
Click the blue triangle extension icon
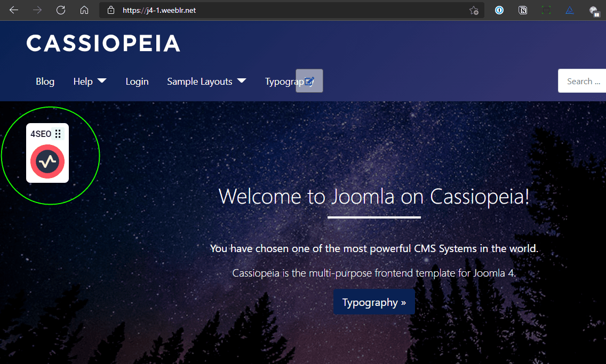pyautogui.click(x=570, y=10)
